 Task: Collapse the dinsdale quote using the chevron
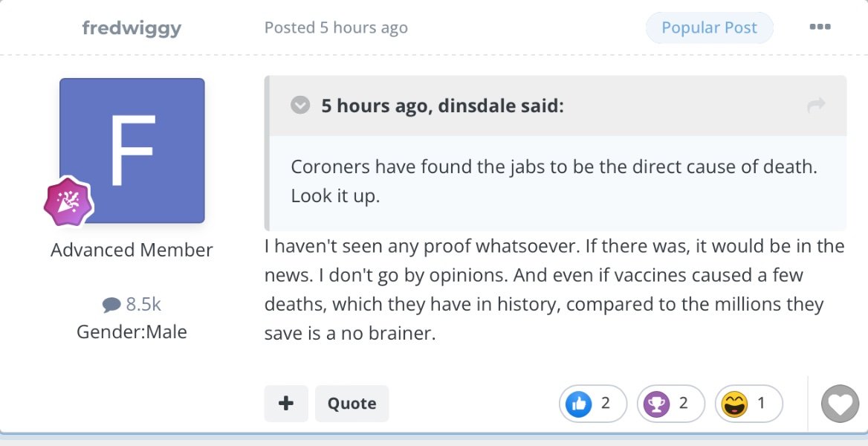[x=300, y=106]
